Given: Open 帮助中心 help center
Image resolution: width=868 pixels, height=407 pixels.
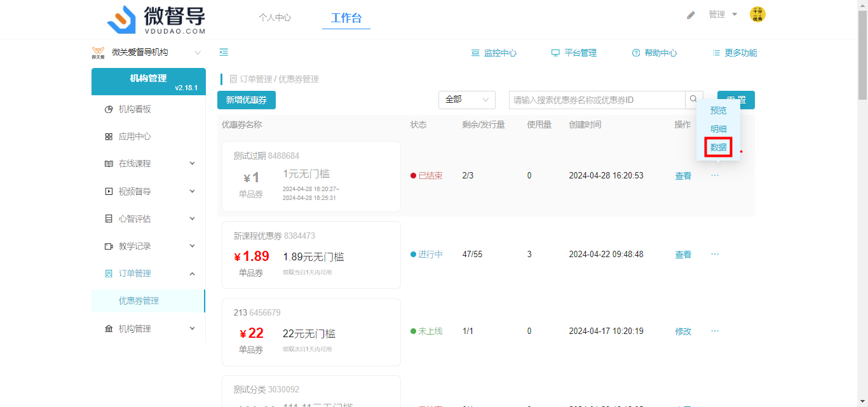Looking at the screenshot, I should (x=654, y=53).
